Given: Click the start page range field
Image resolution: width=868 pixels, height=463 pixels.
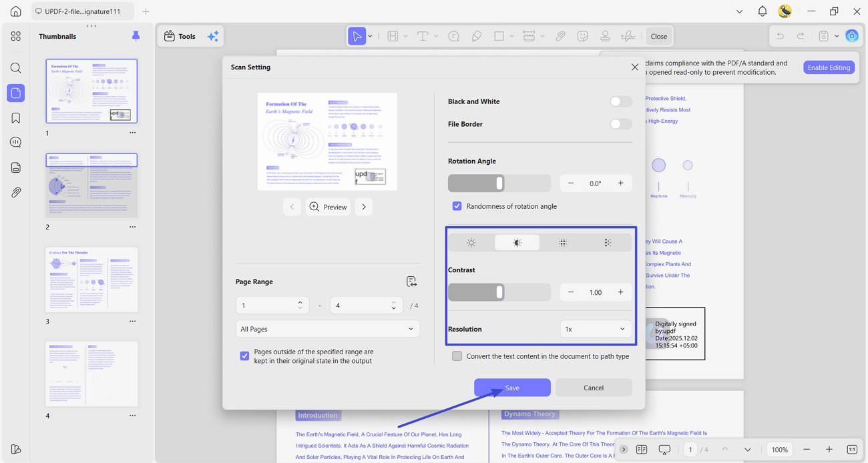Looking at the screenshot, I should pos(272,306).
